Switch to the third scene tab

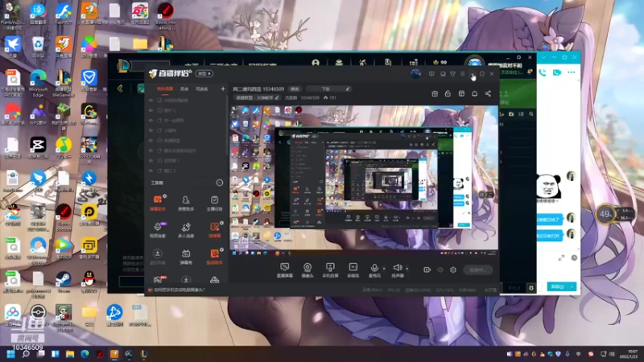[202, 88]
